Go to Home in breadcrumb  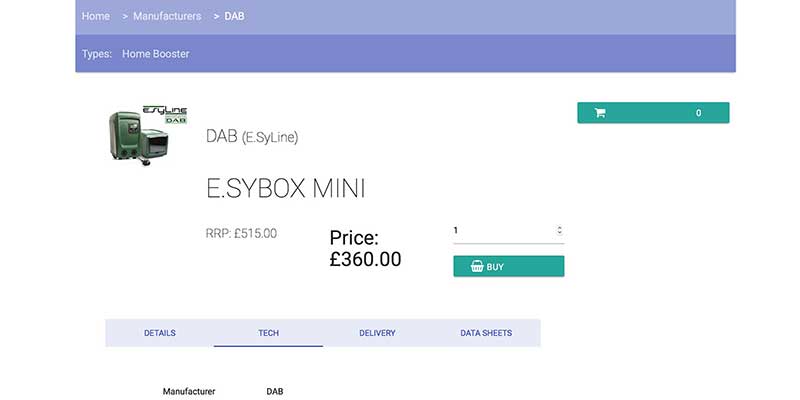coord(95,16)
